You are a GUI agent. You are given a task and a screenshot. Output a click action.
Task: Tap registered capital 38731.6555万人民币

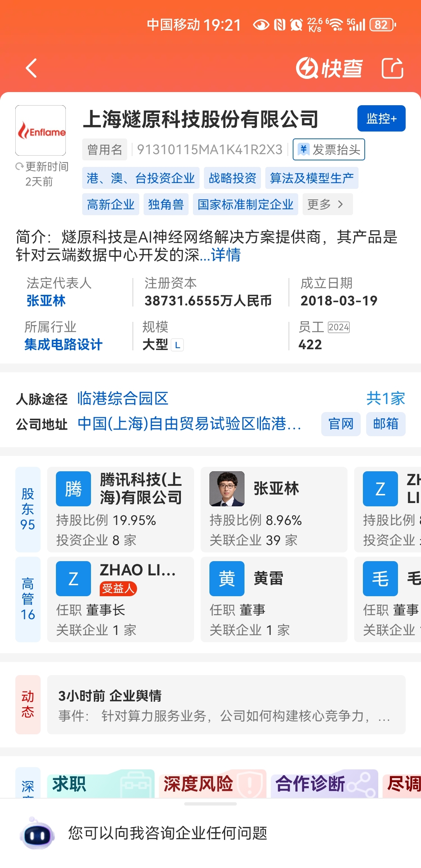click(208, 301)
